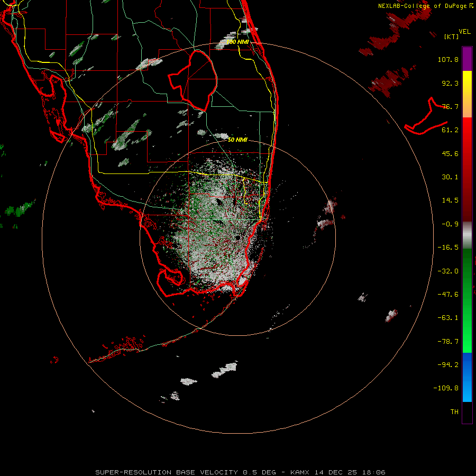Screen dimensions: 476x476
Task: Click the 61.2 velocity scale label
Action: [450, 130]
